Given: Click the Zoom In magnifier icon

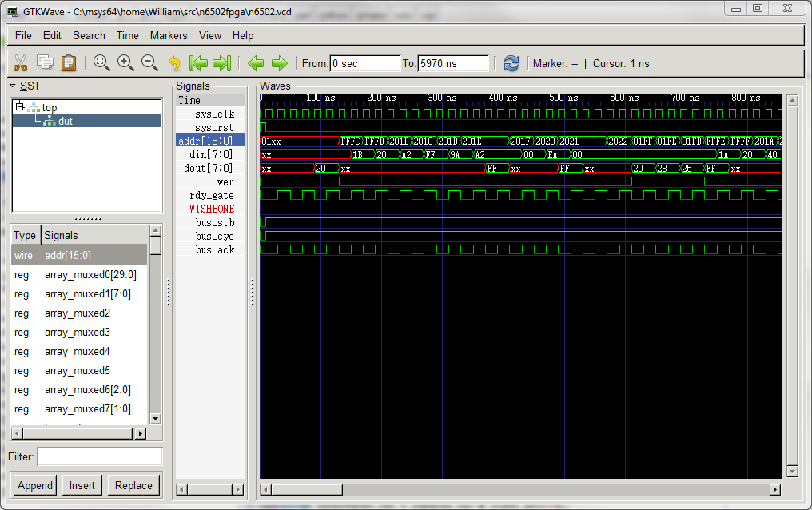Looking at the screenshot, I should click(125, 63).
